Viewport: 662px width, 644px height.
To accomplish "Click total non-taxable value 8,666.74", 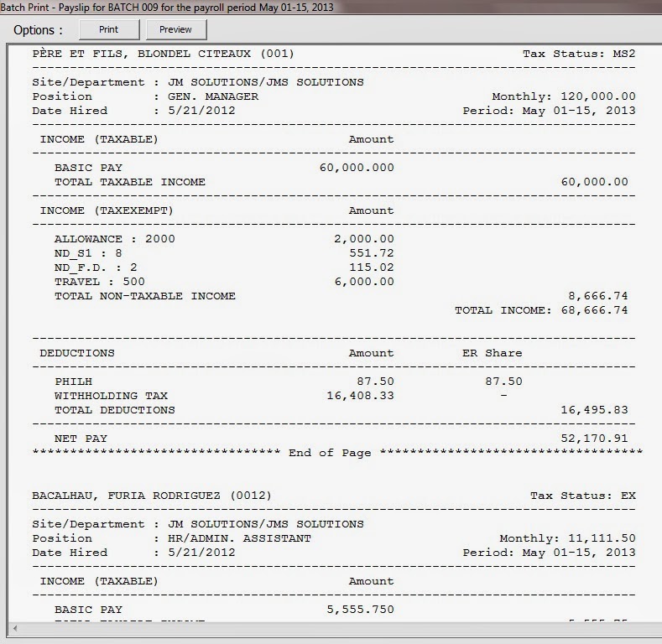I will click(x=598, y=296).
